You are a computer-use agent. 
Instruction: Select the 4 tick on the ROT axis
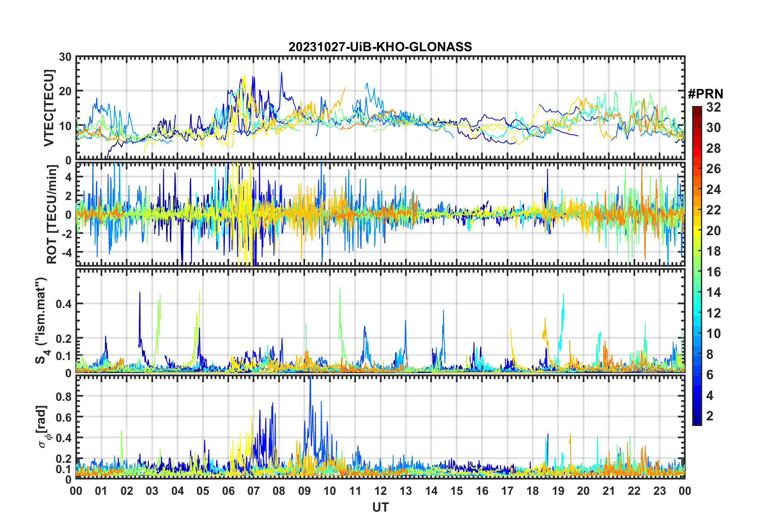click(x=68, y=177)
